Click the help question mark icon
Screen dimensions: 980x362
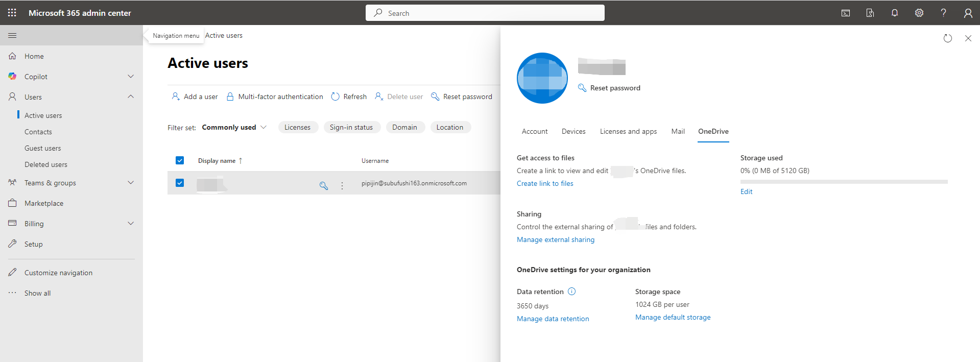[x=943, y=13]
